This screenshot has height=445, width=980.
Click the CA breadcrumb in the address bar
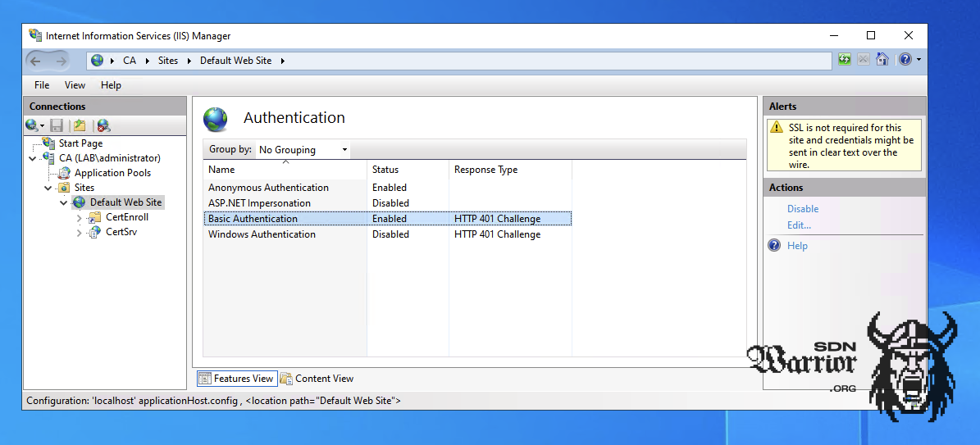tap(130, 61)
